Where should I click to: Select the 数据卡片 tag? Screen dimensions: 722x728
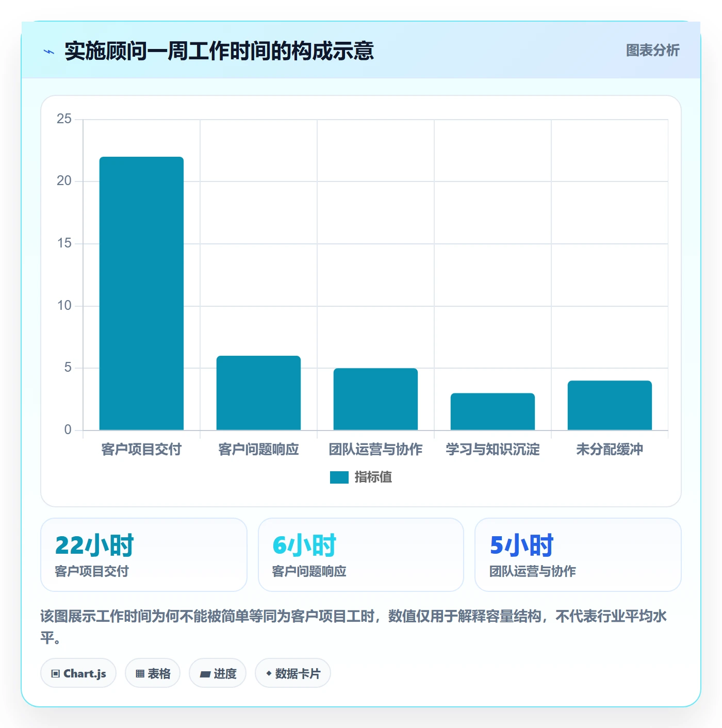(x=293, y=673)
